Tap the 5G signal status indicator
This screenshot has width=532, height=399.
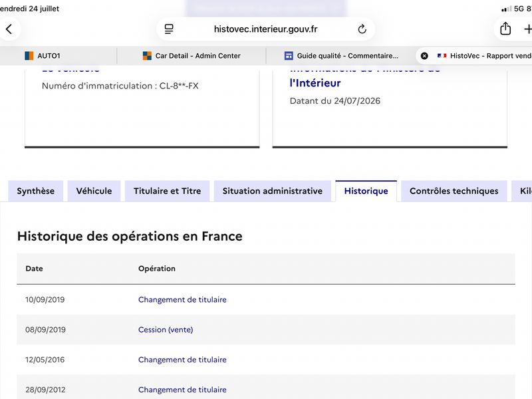pos(514,9)
